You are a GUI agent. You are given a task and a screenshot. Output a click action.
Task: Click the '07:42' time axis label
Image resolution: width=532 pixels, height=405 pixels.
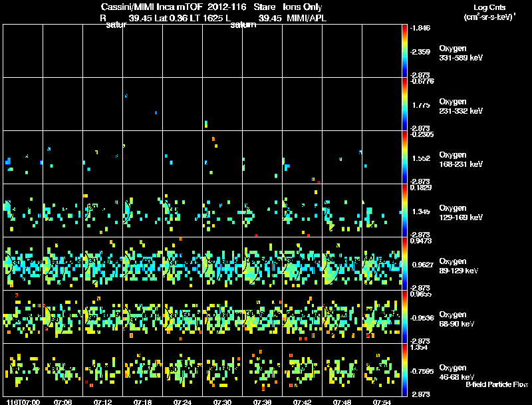[x=302, y=402]
